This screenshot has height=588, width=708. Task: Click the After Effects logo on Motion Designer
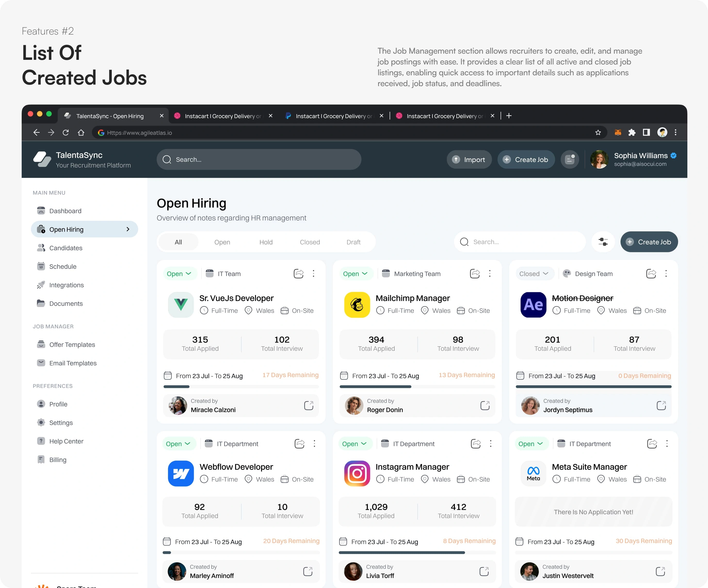tap(533, 305)
